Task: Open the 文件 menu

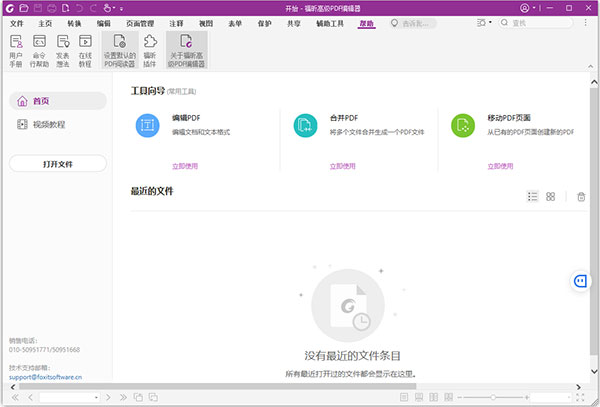Action: pos(17,24)
